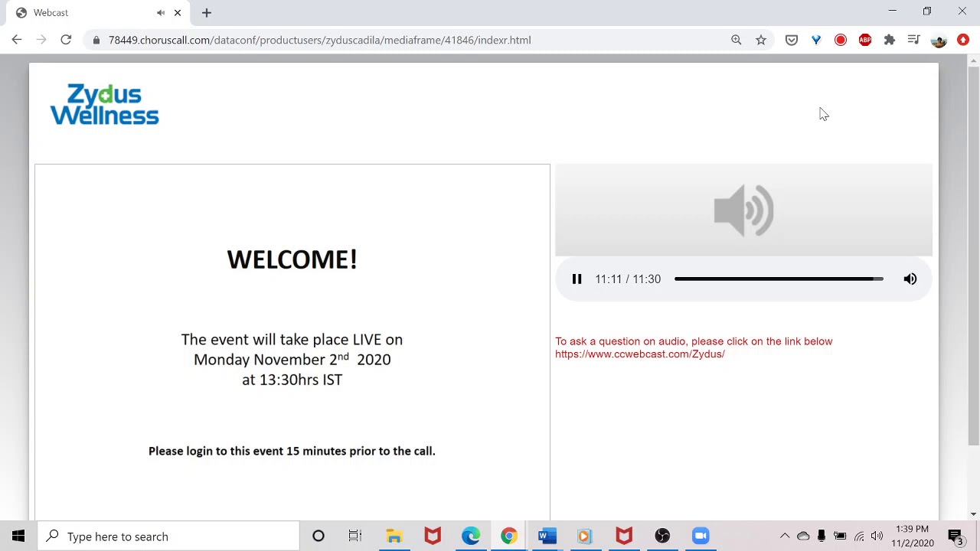Open the Adblock Plus extension
The image size is (980, 551).
pos(864,40)
